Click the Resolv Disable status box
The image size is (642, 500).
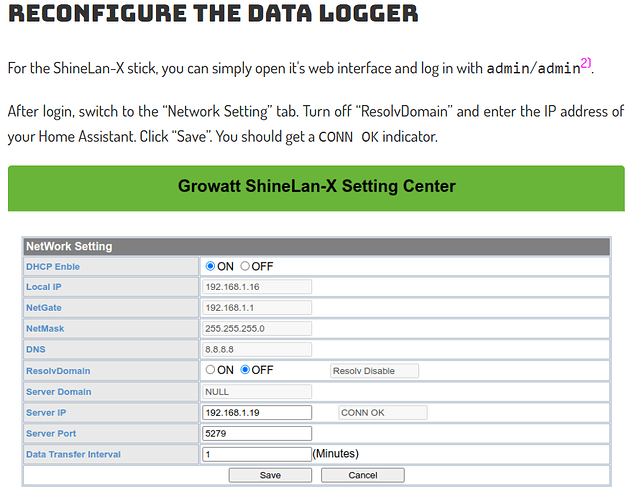tap(374, 371)
